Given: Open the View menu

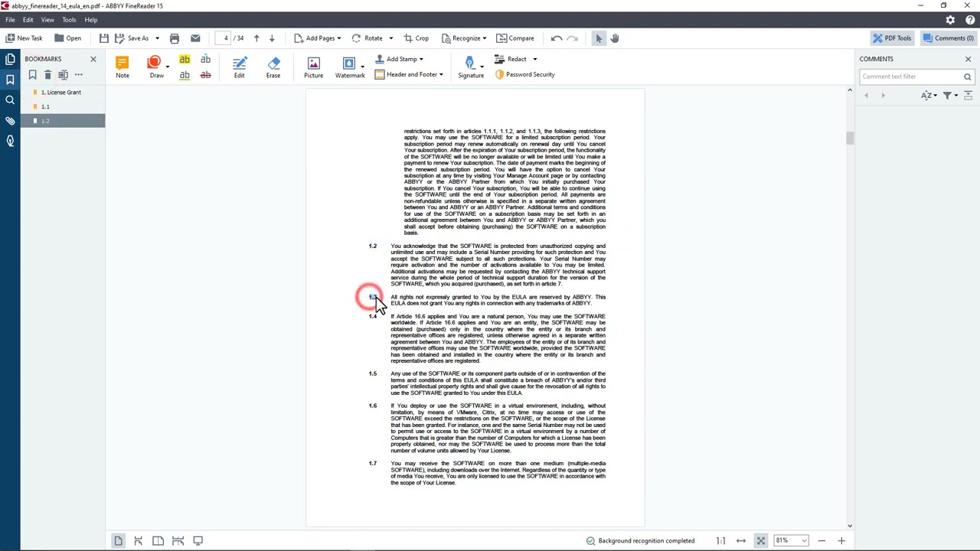Looking at the screenshot, I should 47,20.
